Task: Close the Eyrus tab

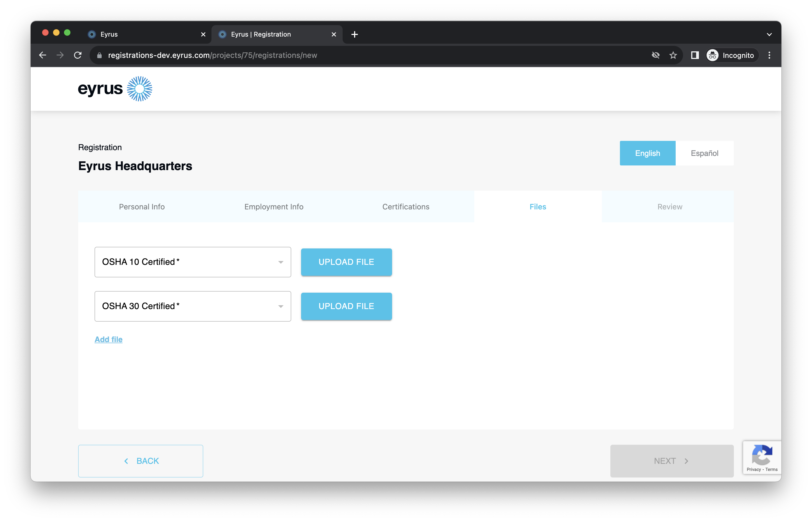Action: 203,34
